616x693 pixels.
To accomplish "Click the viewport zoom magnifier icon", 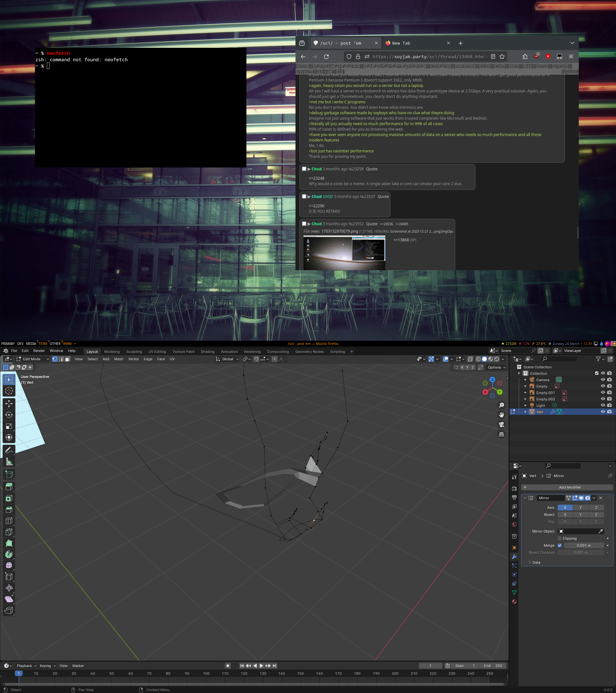I will [501, 405].
